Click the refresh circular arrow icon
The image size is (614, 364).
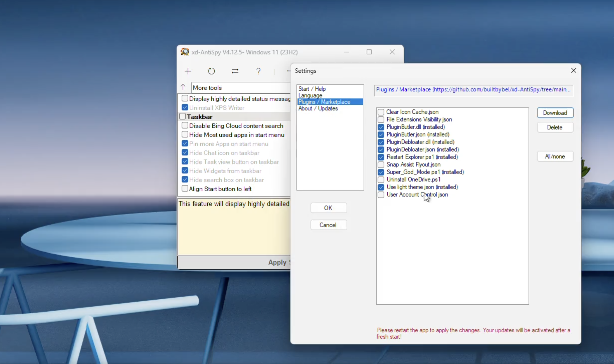tap(211, 71)
